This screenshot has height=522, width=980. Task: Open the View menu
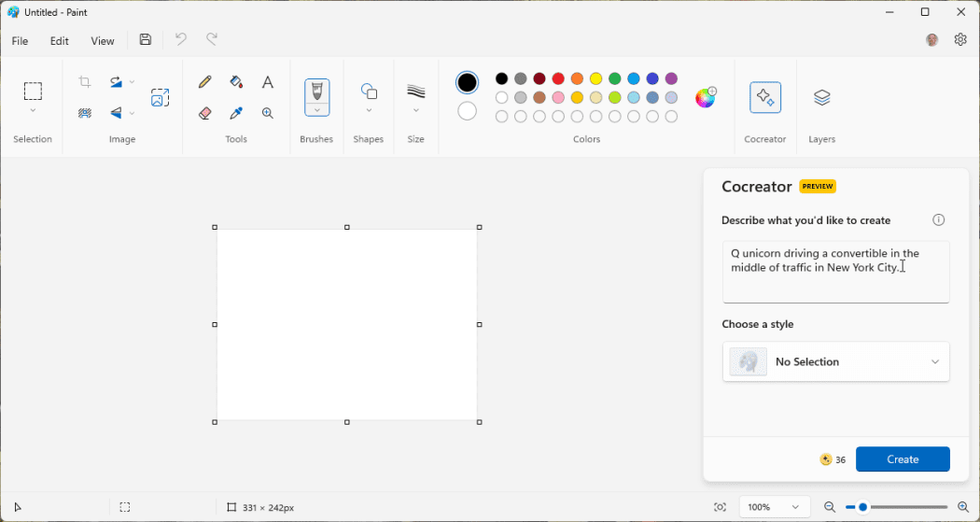(103, 41)
